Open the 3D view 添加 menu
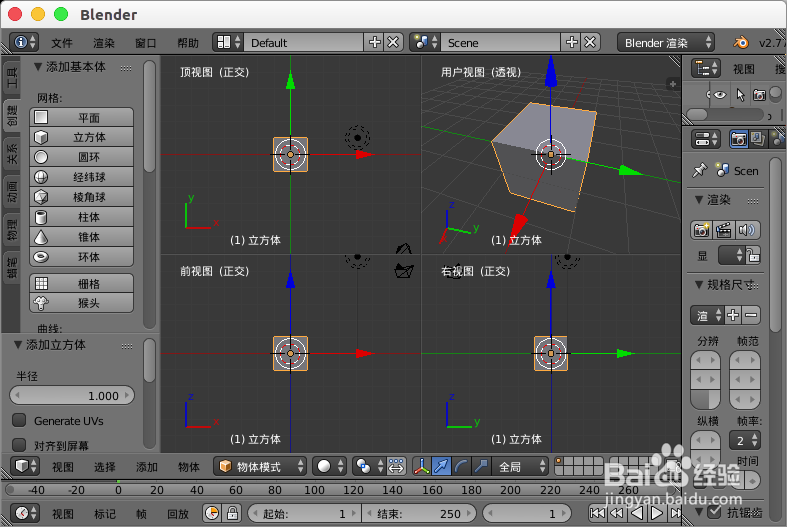This screenshot has height=527, width=787. coord(147,467)
